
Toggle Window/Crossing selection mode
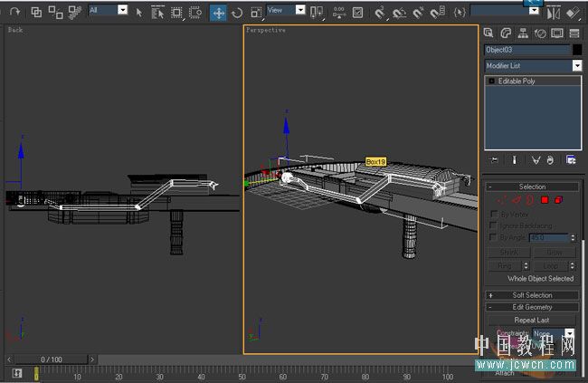tap(195, 13)
